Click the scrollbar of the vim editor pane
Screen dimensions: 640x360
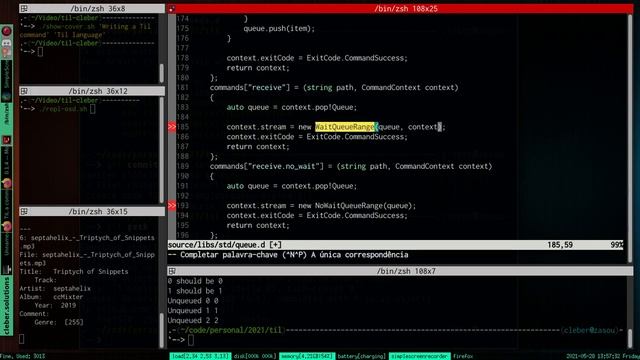[x=630, y=139]
